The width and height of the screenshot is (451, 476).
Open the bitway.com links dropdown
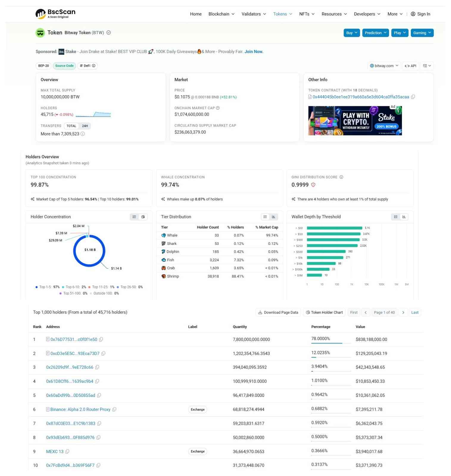pyautogui.click(x=384, y=66)
